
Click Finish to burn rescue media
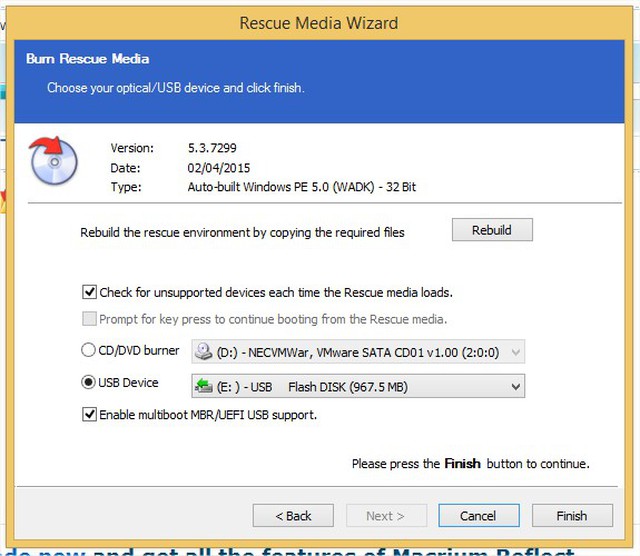572,516
